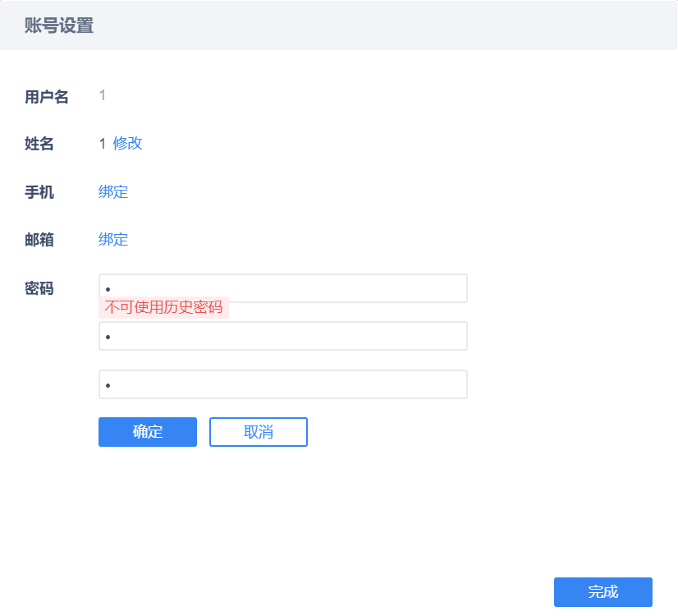Click the masked dot in the middle password field

click(x=108, y=338)
